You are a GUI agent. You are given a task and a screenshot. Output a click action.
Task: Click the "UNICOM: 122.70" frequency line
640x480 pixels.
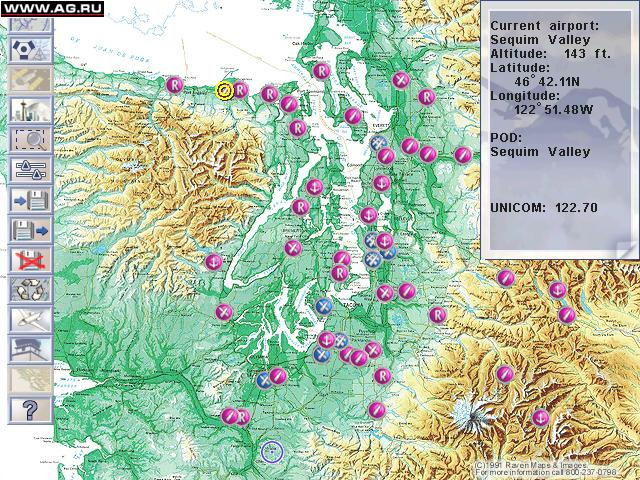(x=544, y=207)
